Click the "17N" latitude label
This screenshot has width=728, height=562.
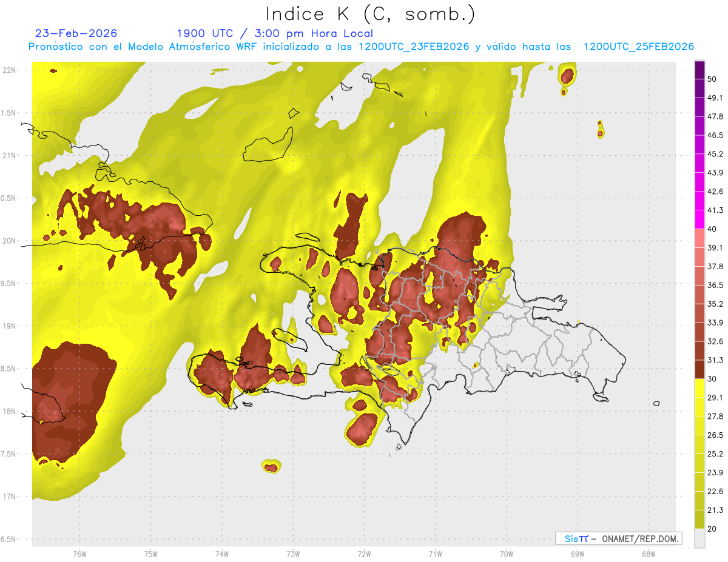point(9,497)
